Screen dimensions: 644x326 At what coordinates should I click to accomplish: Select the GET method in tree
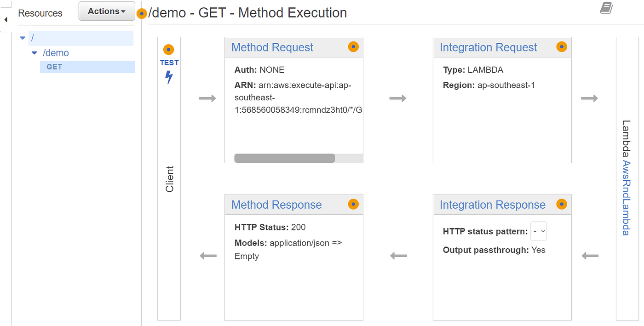click(87, 67)
